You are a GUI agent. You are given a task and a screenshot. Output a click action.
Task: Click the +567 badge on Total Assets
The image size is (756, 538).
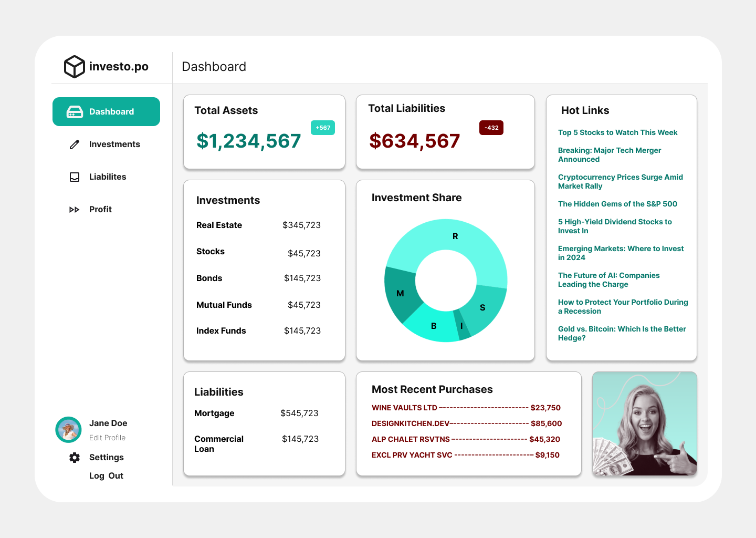322,128
